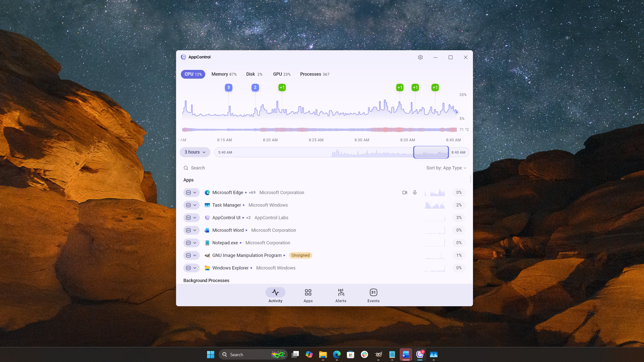This screenshot has width=644, height=362.
Task: Switch to the Apps view in the bottom navigation
Action: (x=308, y=295)
